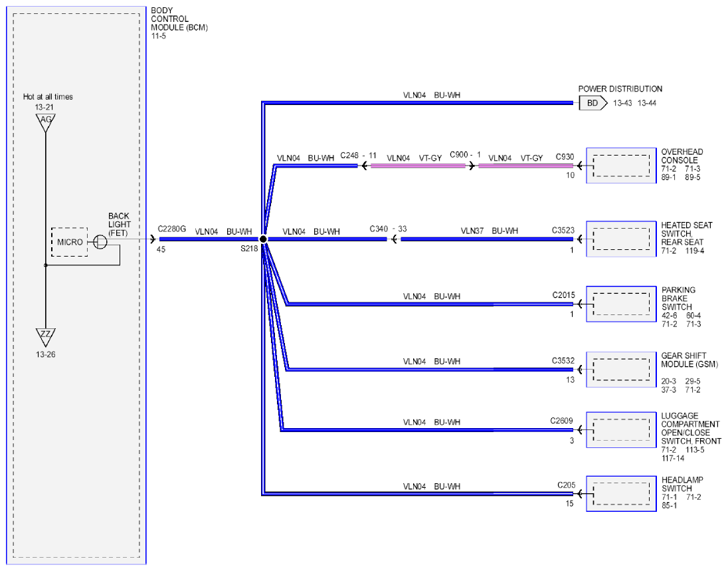This screenshot has height=571, width=728.
Task: Select the BD power distribution arrow
Action: tap(593, 103)
